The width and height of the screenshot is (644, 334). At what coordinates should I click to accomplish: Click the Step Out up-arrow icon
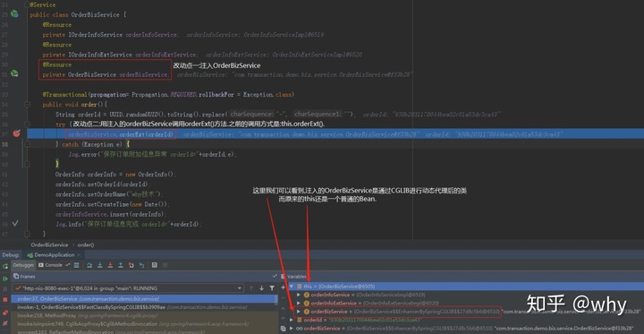(121, 265)
